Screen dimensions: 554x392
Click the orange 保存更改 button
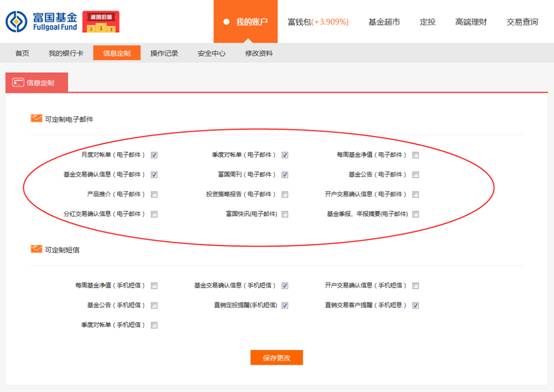[277, 358]
